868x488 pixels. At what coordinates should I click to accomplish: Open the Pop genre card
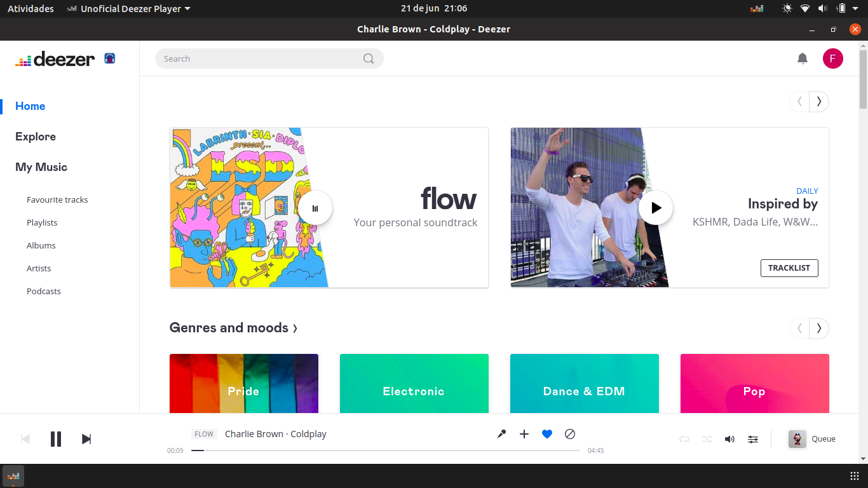(x=755, y=384)
